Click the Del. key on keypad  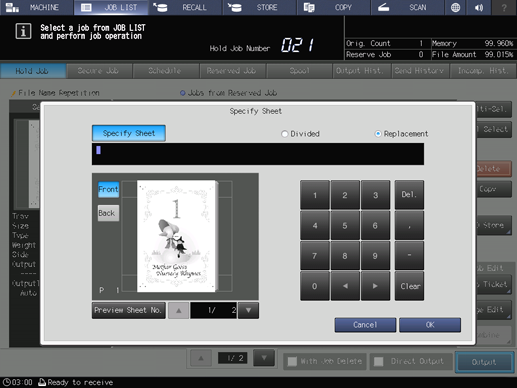[x=409, y=195]
